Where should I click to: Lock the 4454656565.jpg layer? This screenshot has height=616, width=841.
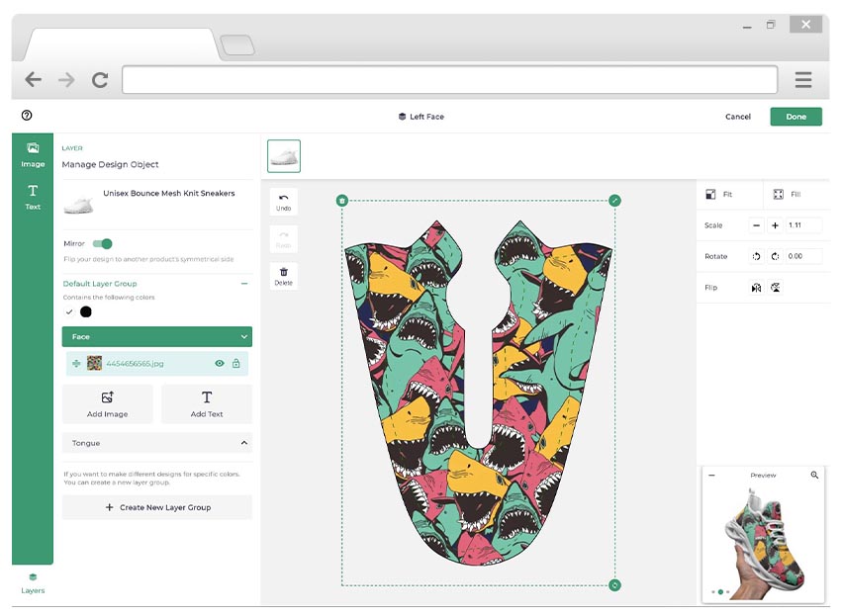pyautogui.click(x=235, y=364)
